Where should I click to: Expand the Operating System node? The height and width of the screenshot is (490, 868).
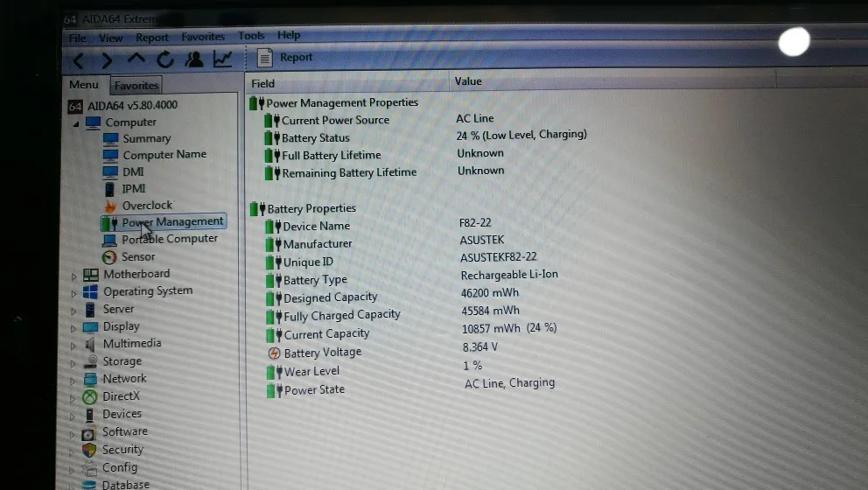point(73,293)
